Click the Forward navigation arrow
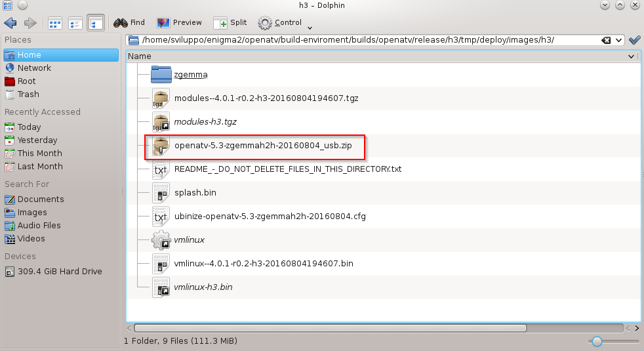This screenshot has height=351, width=644. tap(30, 23)
